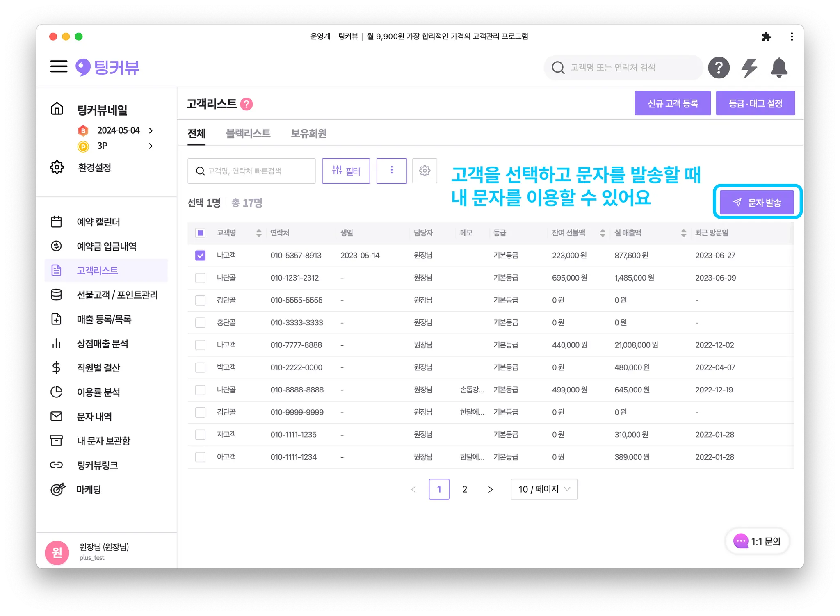
Task: Open the three-dot more options button
Action: (x=391, y=171)
